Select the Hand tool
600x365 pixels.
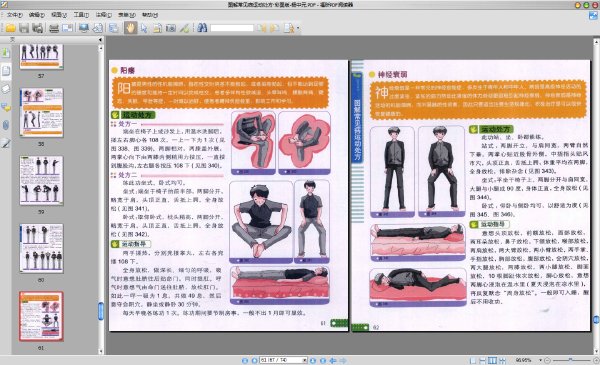130,28
